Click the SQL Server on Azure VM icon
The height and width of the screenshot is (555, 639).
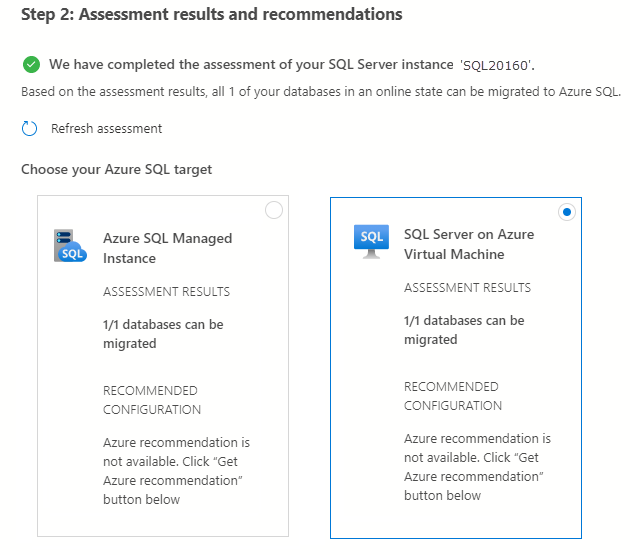(371, 242)
